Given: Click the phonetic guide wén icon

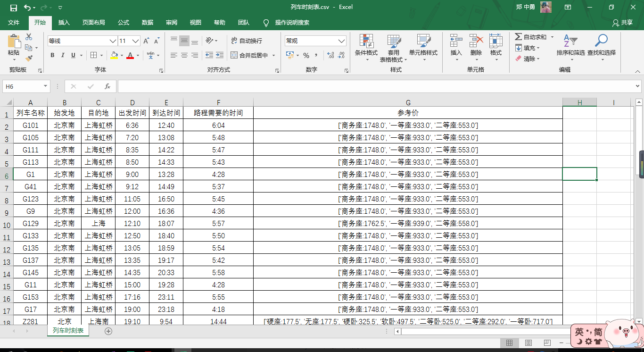Looking at the screenshot, I should point(150,55).
